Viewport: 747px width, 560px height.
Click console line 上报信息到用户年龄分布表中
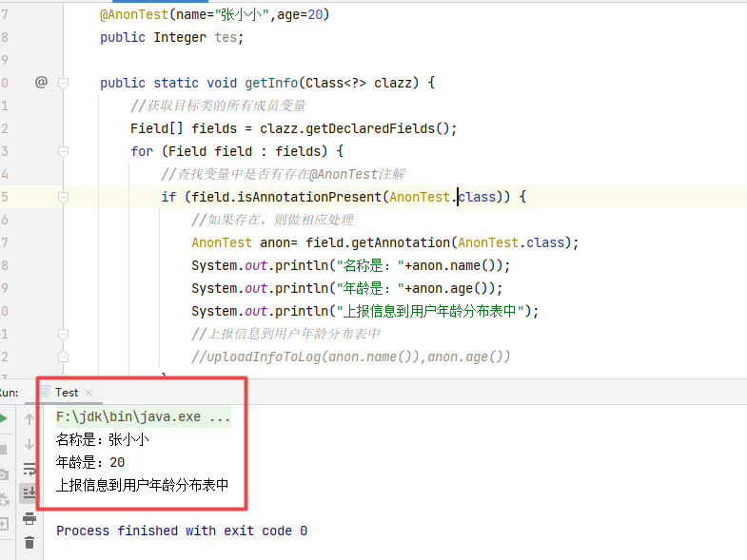pyautogui.click(x=142, y=485)
